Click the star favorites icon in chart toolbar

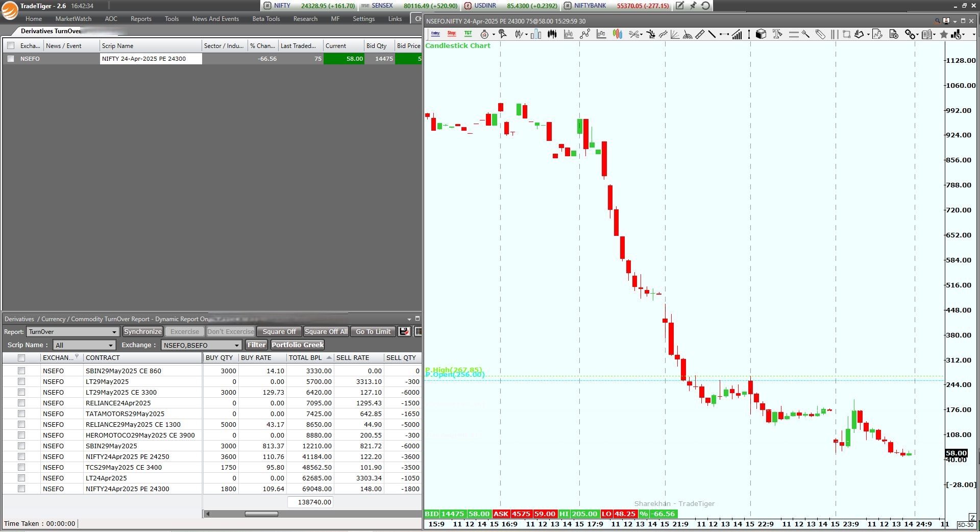(944, 34)
